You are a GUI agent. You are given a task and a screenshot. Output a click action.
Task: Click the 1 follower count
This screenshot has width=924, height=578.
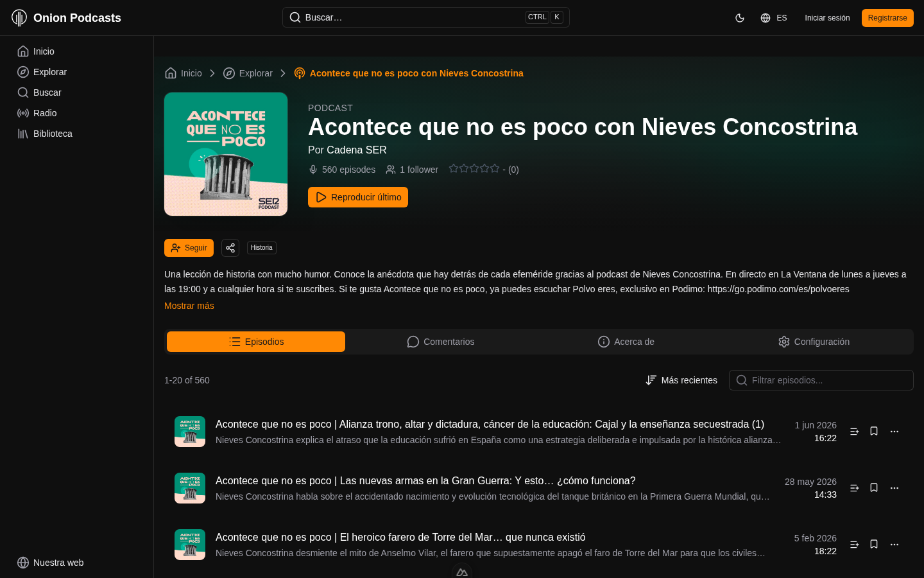(x=412, y=170)
